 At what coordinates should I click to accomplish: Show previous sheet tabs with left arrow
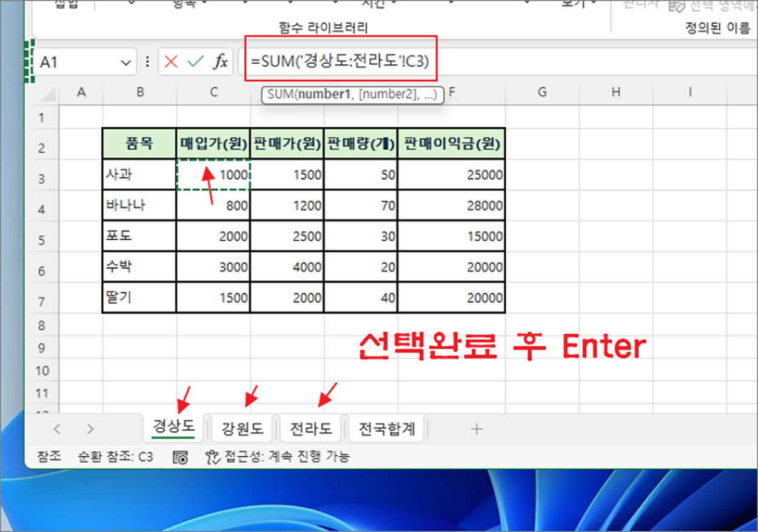pos(57,429)
